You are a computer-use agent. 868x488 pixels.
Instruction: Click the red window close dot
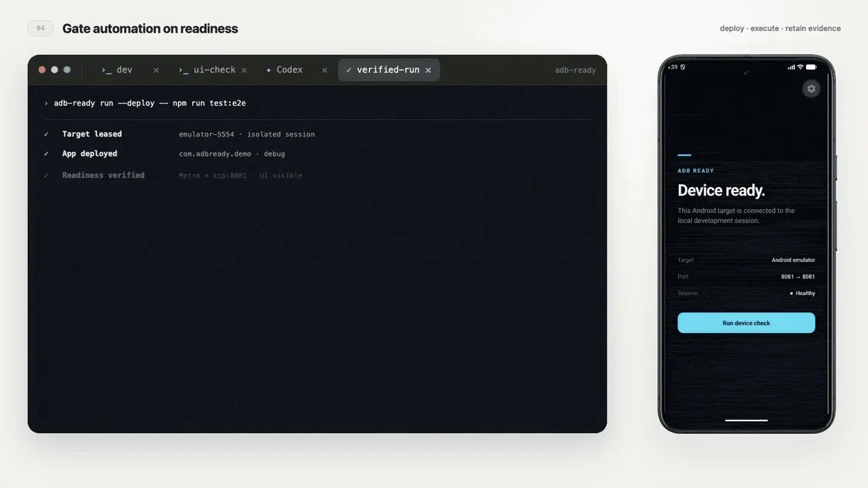point(42,70)
